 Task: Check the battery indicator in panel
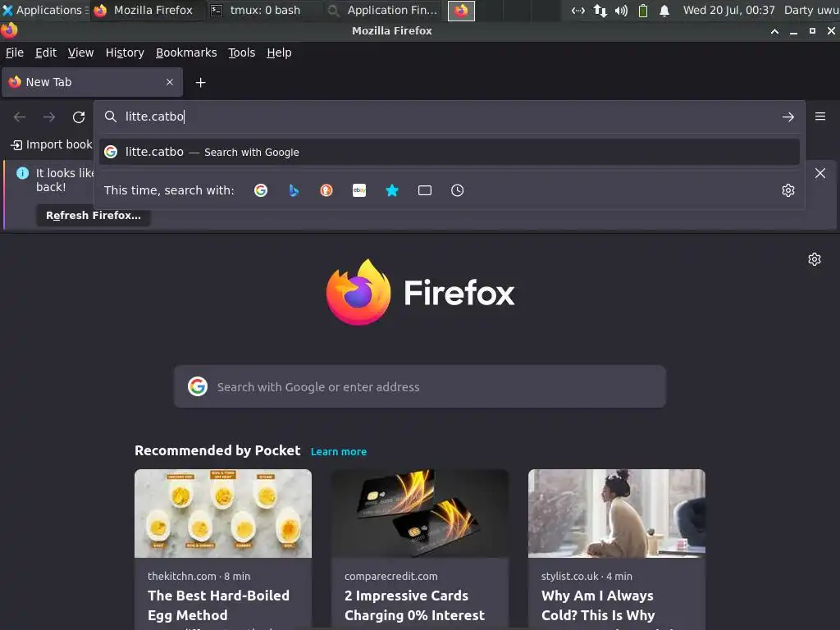point(643,11)
